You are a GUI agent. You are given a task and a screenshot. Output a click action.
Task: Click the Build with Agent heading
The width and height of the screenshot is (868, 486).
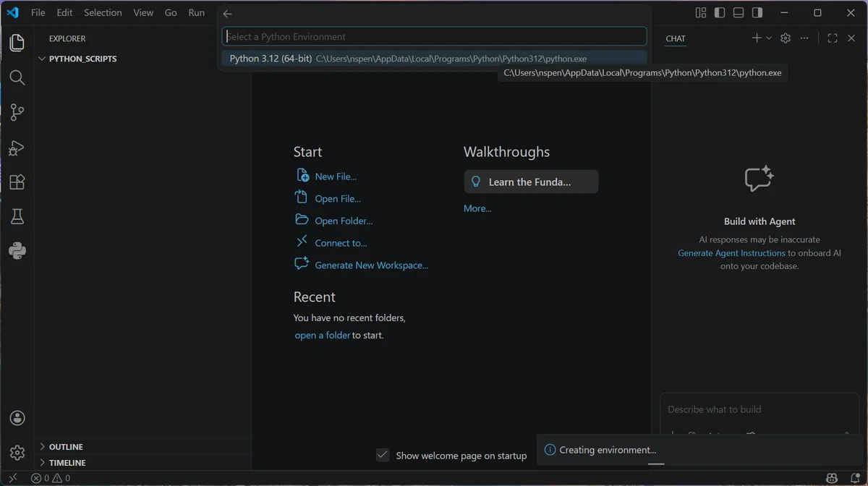(759, 222)
